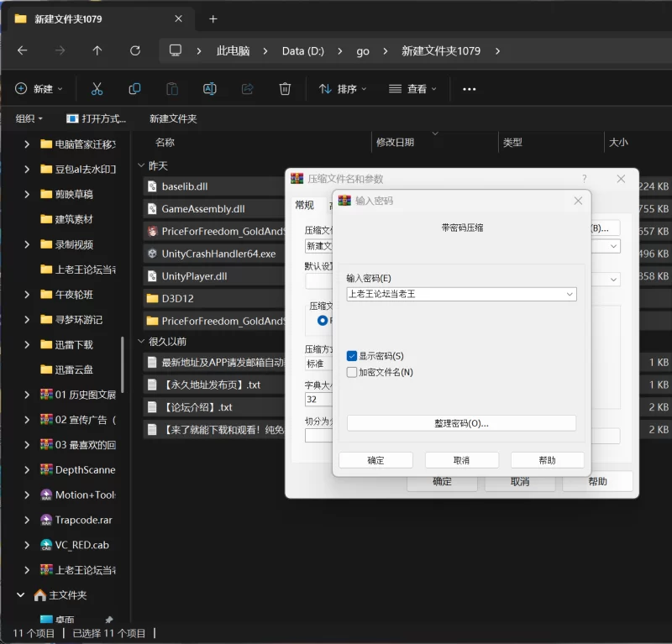Refresh the current folder
Image resolution: width=672 pixels, height=644 pixels.
135,50
